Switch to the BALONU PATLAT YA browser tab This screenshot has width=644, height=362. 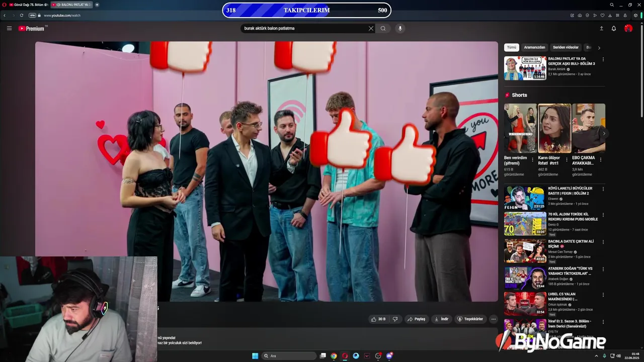point(72,5)
